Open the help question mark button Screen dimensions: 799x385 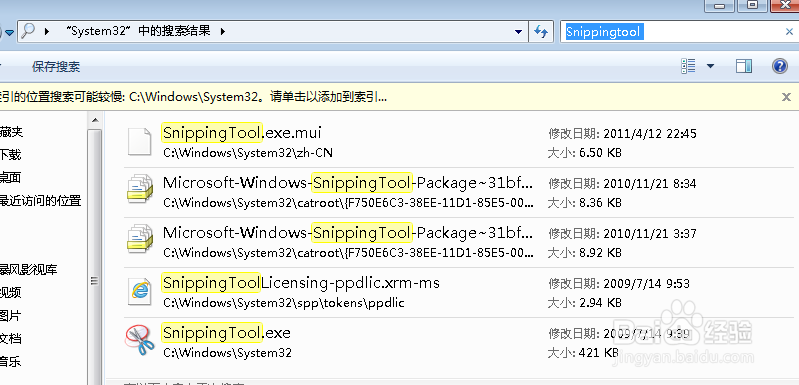(780, 66)
